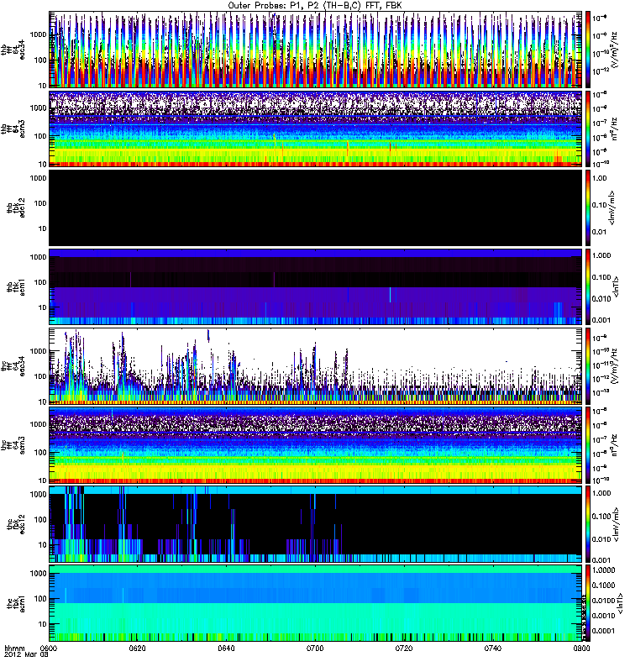Click the thc edc34 spectrogram with white background
The image size is (630, 672).
point(315,365)
